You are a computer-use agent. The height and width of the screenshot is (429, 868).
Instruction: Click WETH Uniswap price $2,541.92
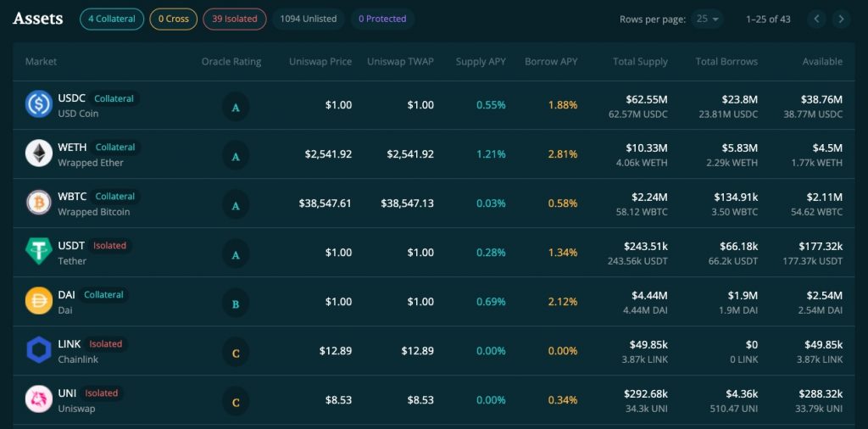point(328,154)
